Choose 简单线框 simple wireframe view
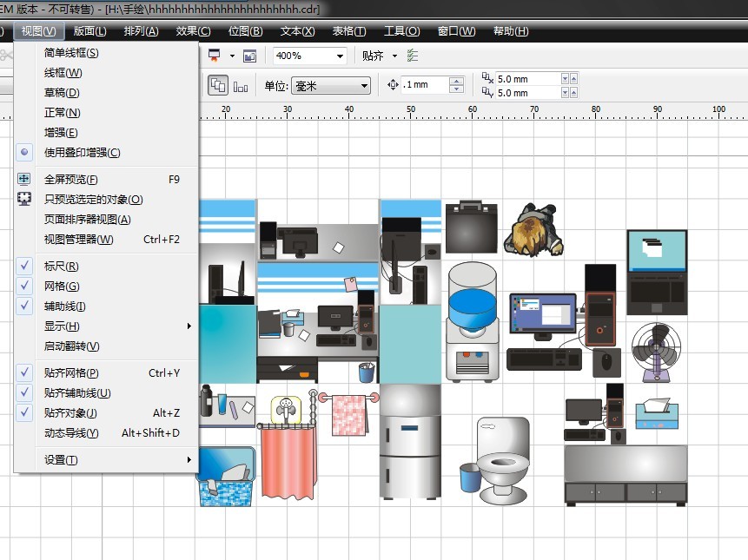Screen dimensions: 748x560 [x=106, y=52]
